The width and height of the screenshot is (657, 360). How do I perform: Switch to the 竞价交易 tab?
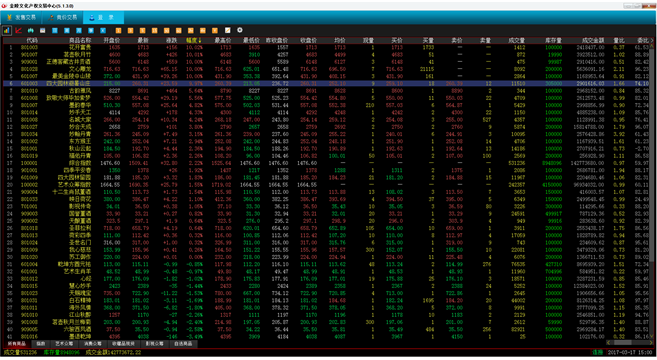(x=63, y=18)
